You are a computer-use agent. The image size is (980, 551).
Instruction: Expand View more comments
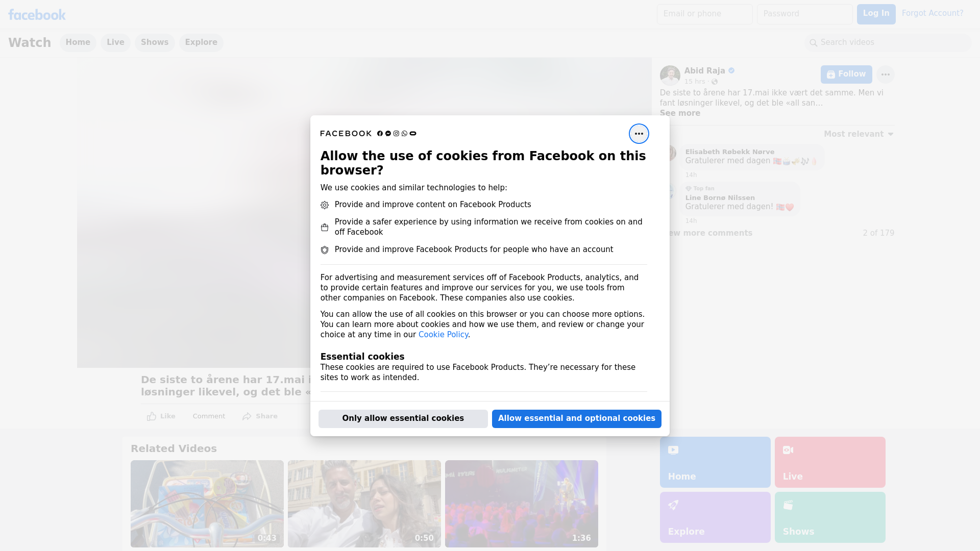click(x=706, y=233)
